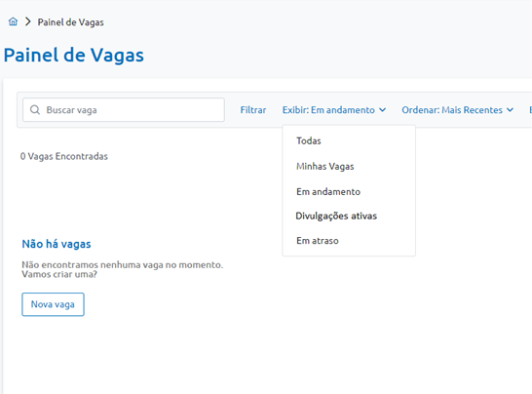The height and width of the screenshot is (394, 532).
Task: Select Todas from the Exibir menu
Action: (309, 140)
